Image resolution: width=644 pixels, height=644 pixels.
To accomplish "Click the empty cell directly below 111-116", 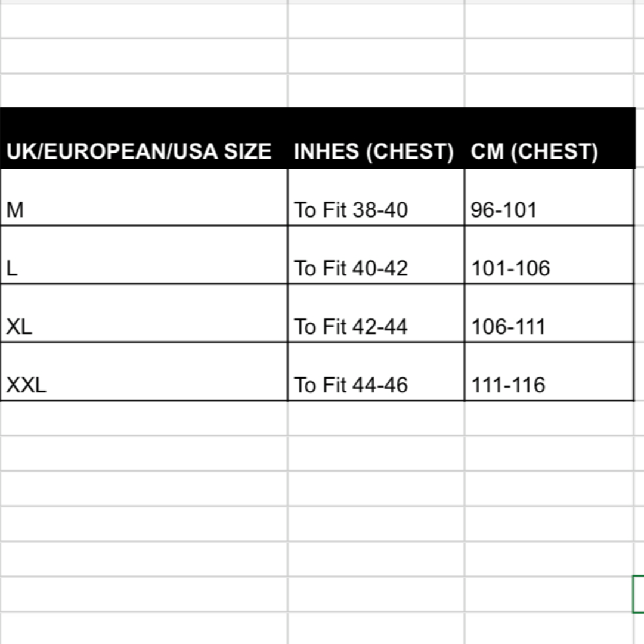I will (549, 419).
